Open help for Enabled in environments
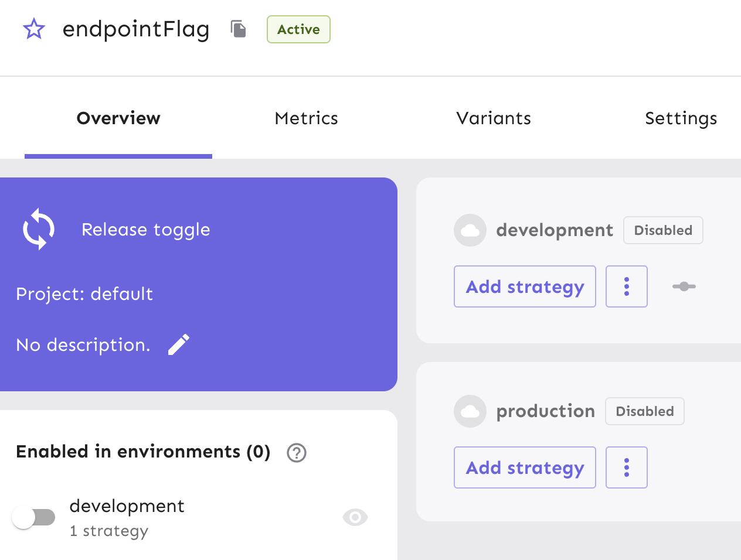 pyautogui.click(x=296, y=453)
